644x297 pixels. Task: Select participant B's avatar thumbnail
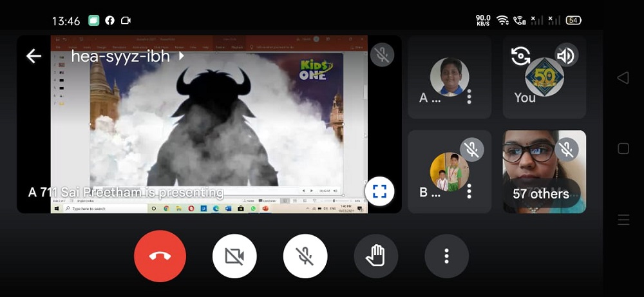(x=449, y=172)
